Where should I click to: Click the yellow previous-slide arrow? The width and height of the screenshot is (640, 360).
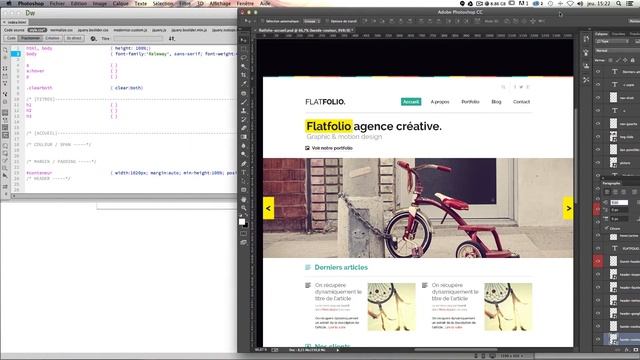[269, 208]
